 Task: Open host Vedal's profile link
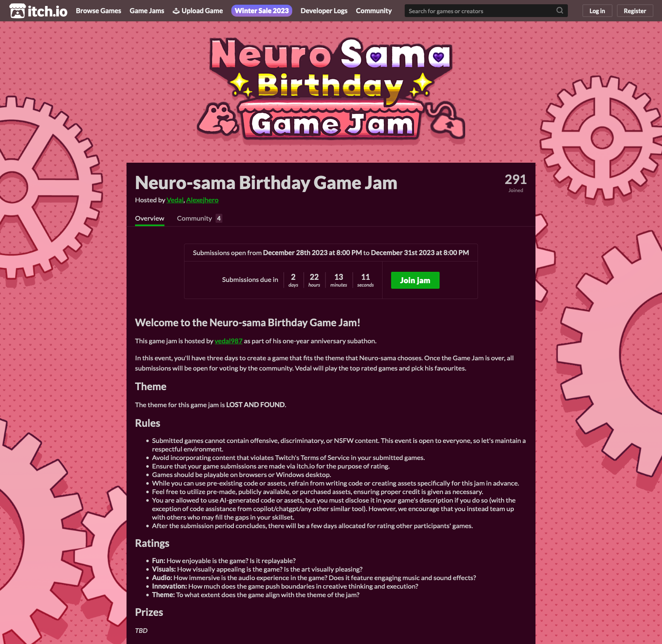[x=175, y=200]
